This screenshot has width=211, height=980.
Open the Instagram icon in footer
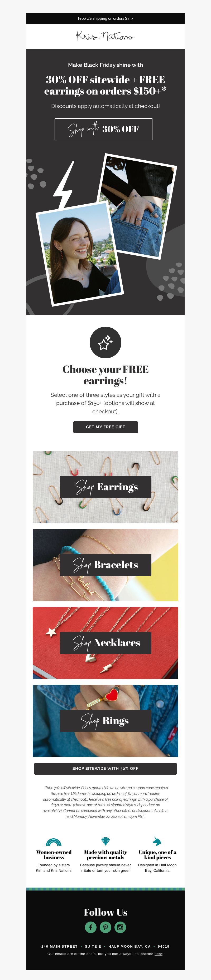tap(120, 927)
